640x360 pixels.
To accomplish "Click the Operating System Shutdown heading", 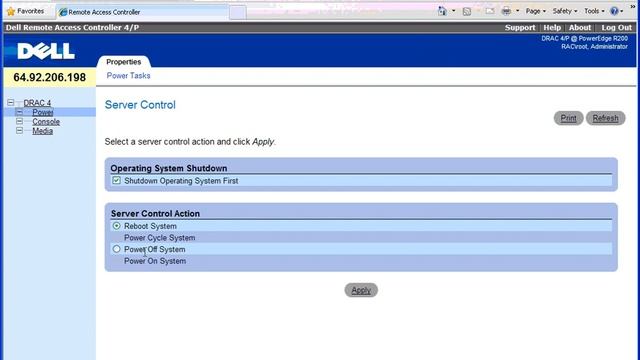I will [169, 168].
